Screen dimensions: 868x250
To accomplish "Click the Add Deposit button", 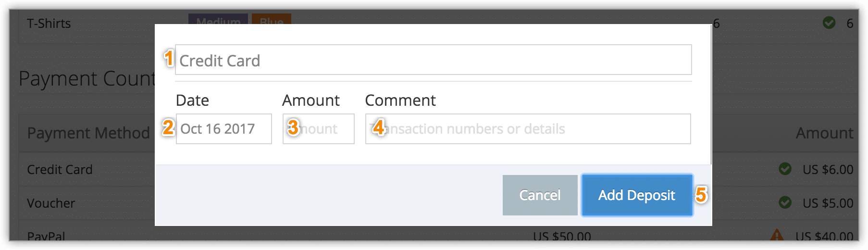I will tap(637, 195).
